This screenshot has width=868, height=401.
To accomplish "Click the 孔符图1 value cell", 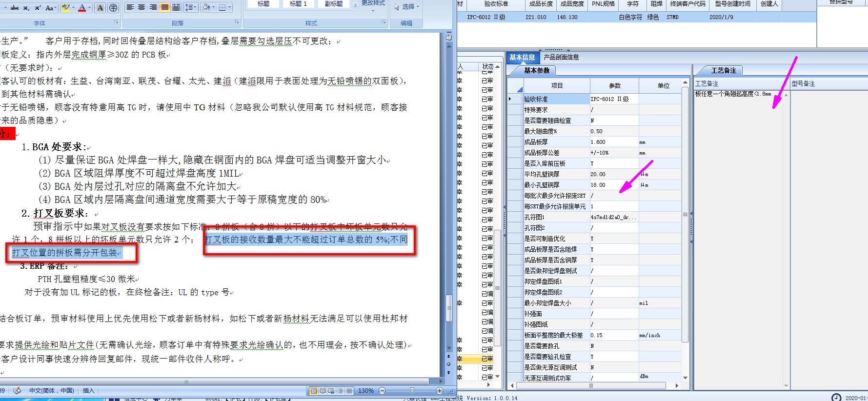I will 614,217.
